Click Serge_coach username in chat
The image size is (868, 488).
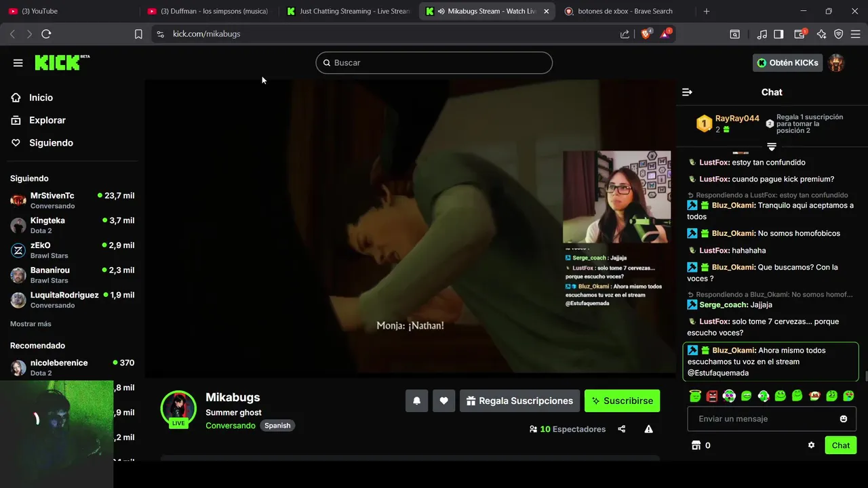(724, 305)
